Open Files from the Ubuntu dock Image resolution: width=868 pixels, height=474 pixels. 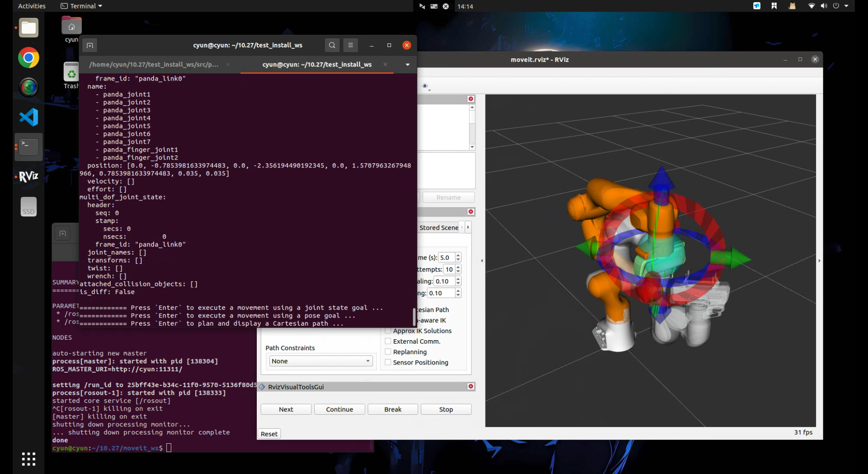coord(28,28)
